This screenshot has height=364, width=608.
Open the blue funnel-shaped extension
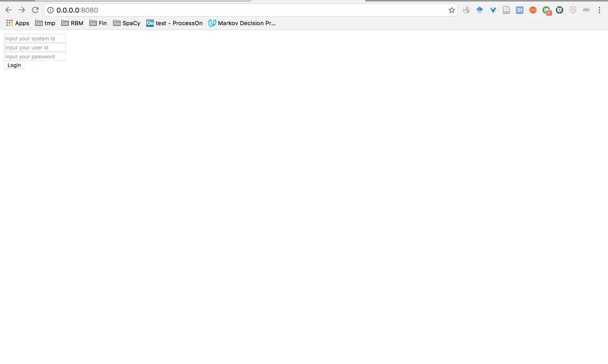click(493, 10)
